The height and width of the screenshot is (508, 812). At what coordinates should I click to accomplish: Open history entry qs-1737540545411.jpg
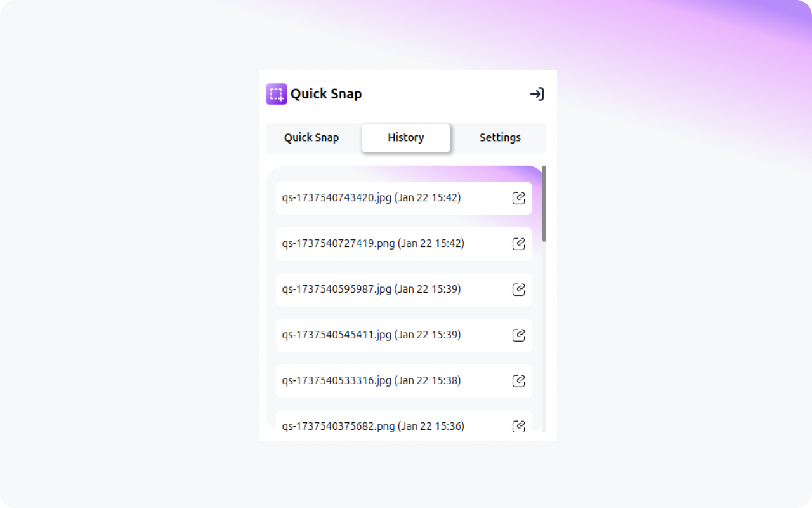tap(371, 335)
